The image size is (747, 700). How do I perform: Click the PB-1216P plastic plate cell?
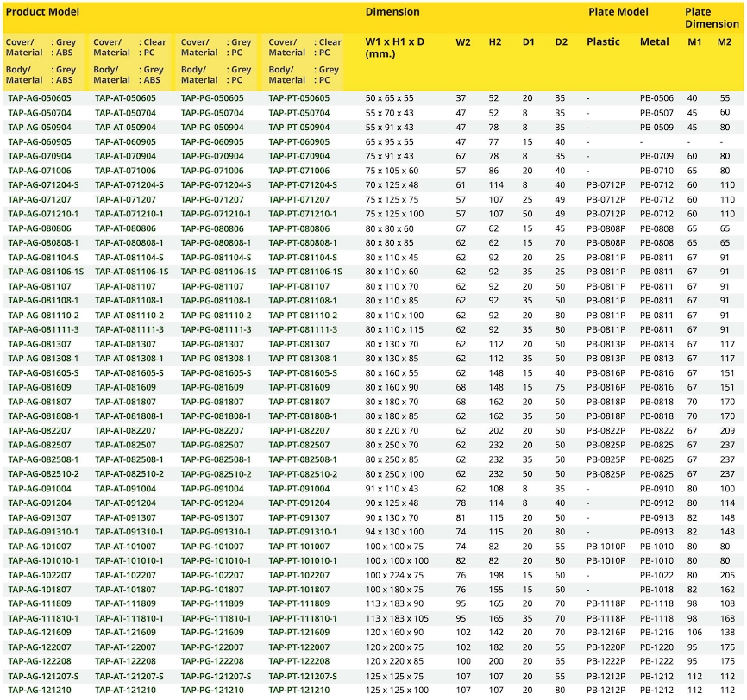pyautogui.click(x=606, y=633)
